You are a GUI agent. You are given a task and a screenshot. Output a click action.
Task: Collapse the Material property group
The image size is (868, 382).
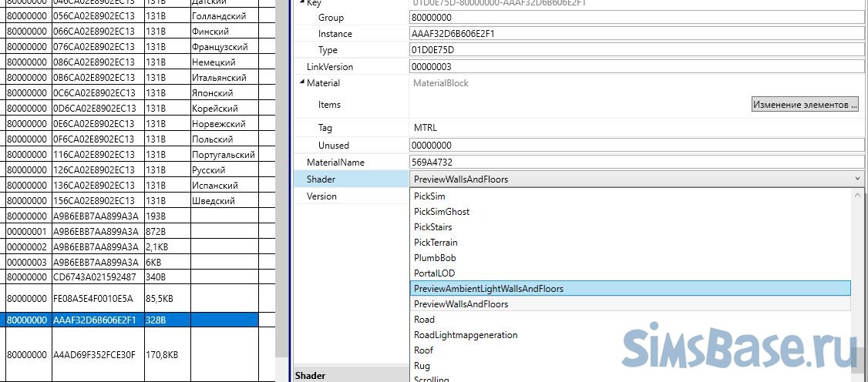[301, 83]
